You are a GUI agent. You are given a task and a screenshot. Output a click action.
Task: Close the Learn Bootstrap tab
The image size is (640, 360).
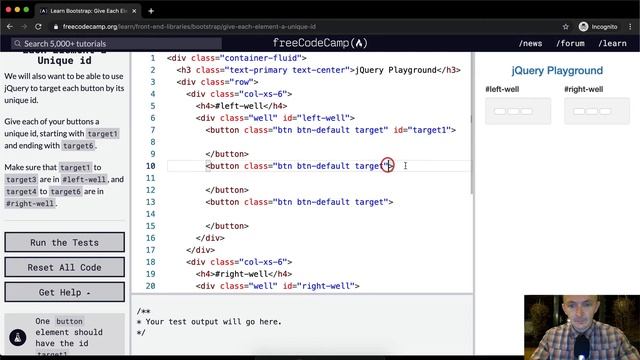point(134,11)
